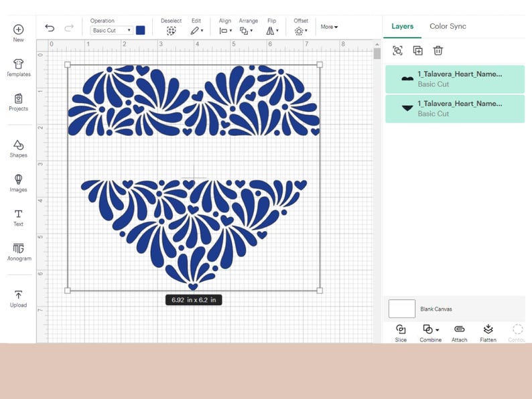Click the bottom-left selection handle
Image resolution: width=532 pixels, height=399 pixels.
tap(67, 291)
